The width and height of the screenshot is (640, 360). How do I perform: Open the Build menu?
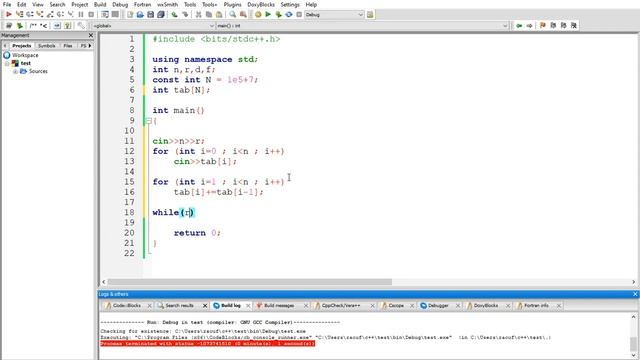click(100, 4)
